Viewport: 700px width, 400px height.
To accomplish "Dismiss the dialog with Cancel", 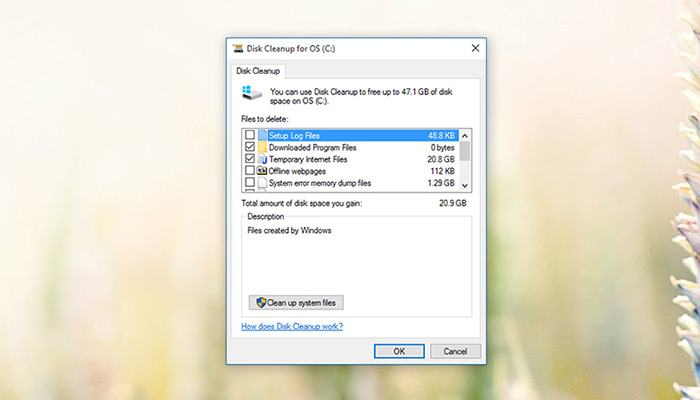I will click(x=455, y=351).
